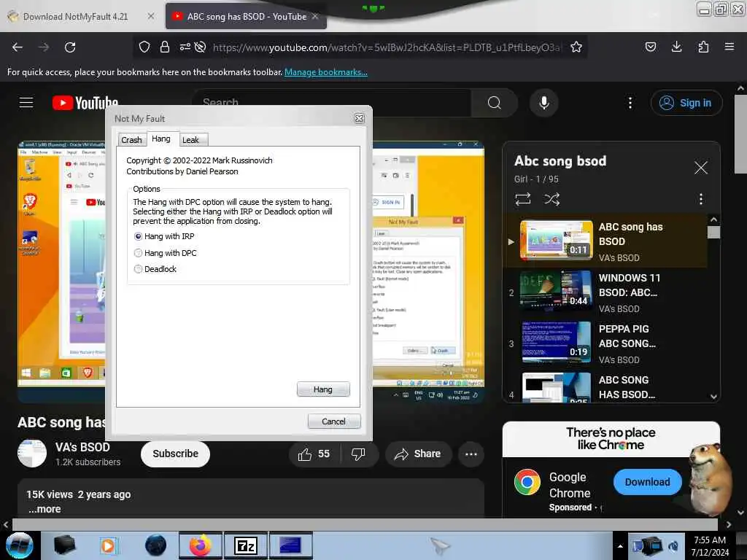
Task: Show hidden system tray icons
Action: pos(620,546)
